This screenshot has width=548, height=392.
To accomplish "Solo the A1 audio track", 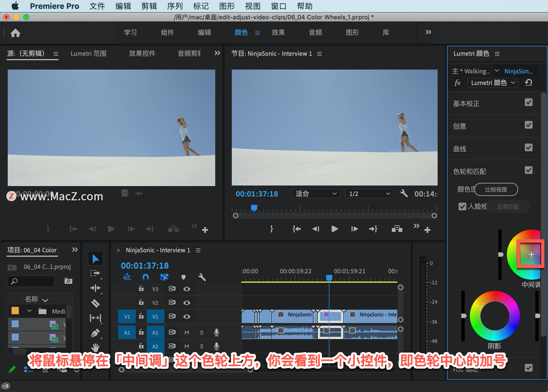I will (202, 332).
